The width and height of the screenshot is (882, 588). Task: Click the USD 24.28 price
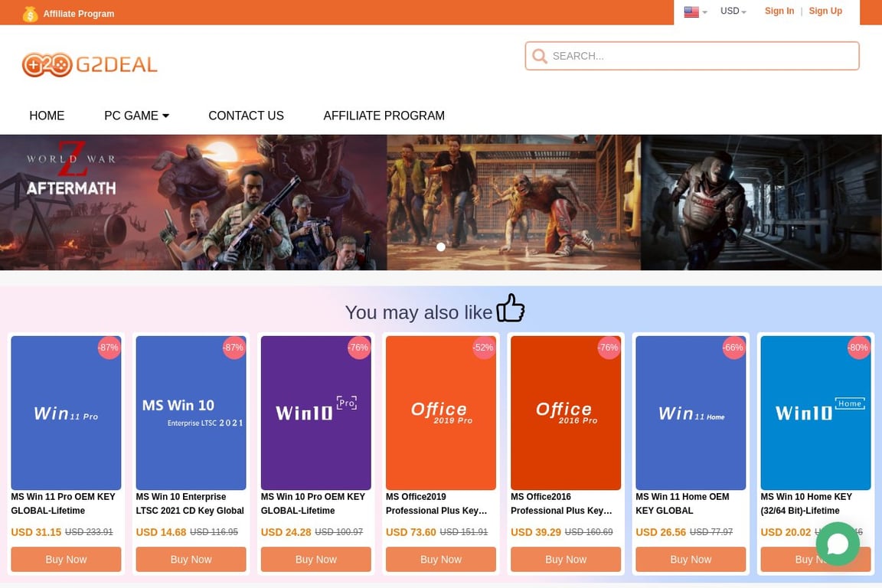[286, 532]
